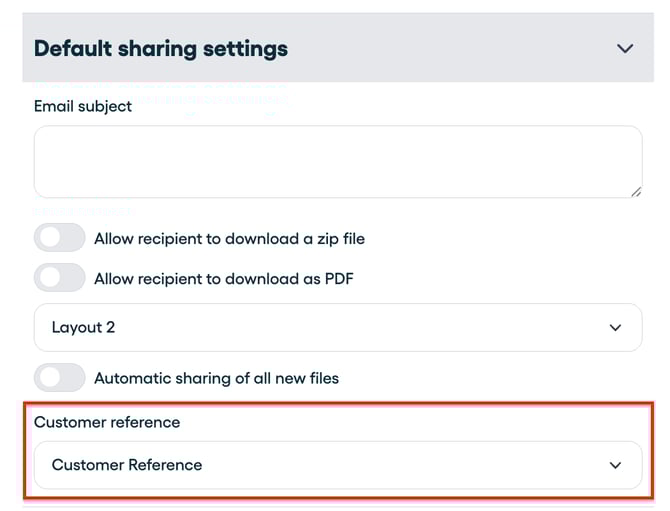Click the "Customer Reference" selected value text
Viewport: 670px width, 511px height.
click(127, 465)
